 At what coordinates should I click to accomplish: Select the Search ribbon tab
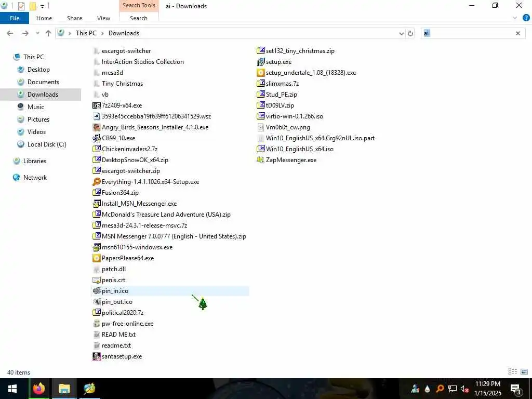click(138, 18)
